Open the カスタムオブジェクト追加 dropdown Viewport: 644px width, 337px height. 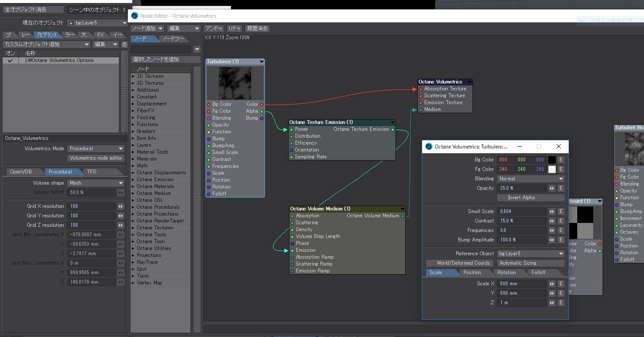[47, 44]
